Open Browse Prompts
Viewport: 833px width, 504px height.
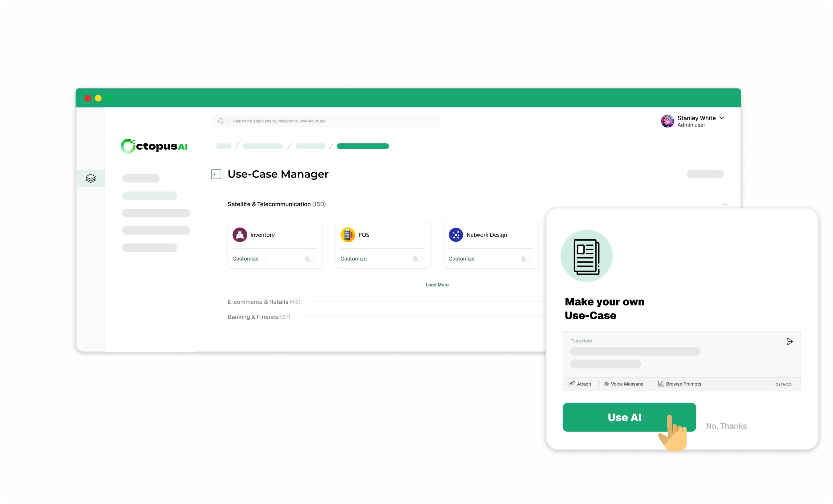(679, 384)
